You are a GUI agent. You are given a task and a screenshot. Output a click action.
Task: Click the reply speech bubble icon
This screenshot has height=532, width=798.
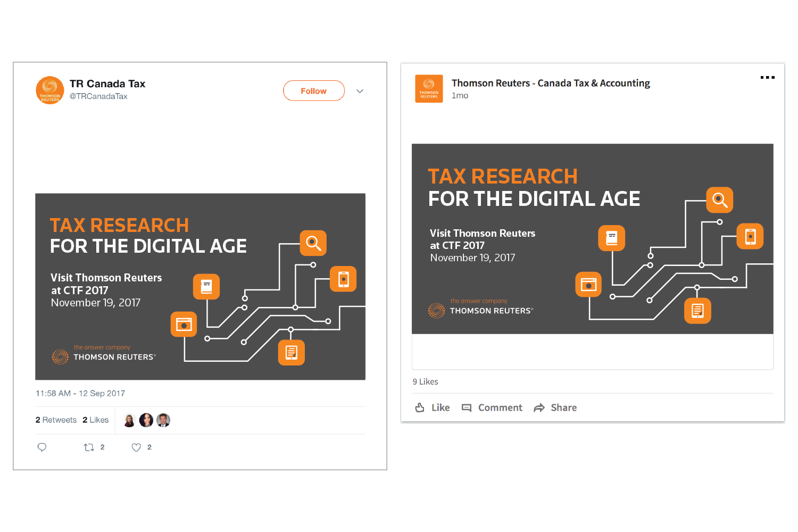(x=42, y=447)
